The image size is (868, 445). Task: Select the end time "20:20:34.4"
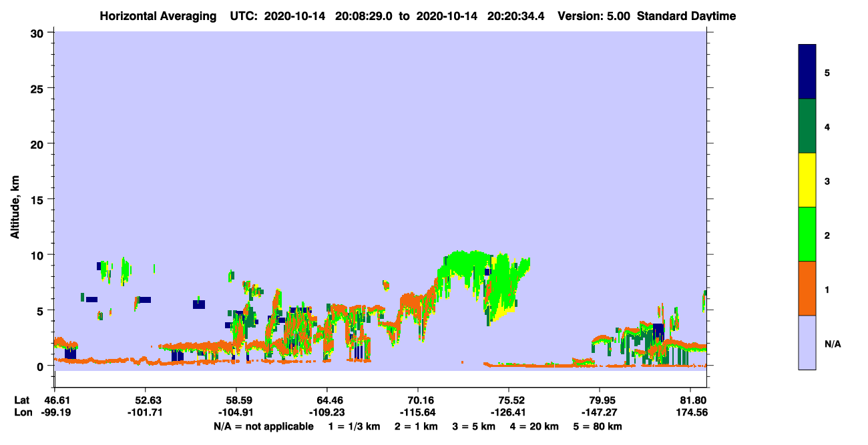coord(517,16)
